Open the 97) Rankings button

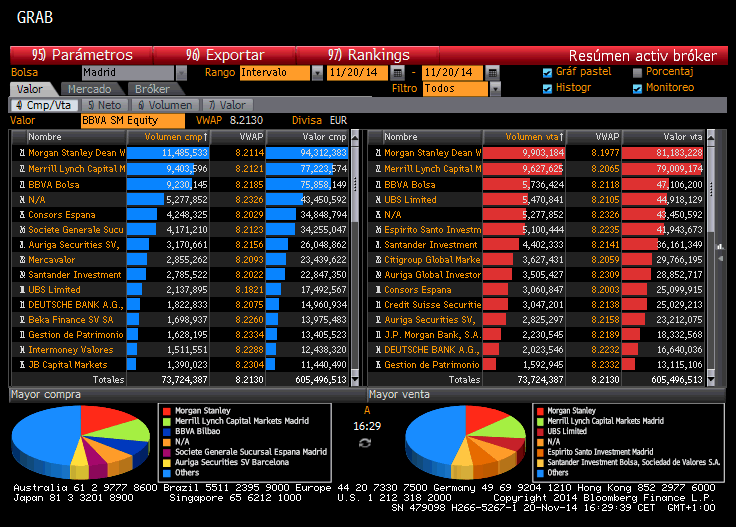click(x=368, y=55)
